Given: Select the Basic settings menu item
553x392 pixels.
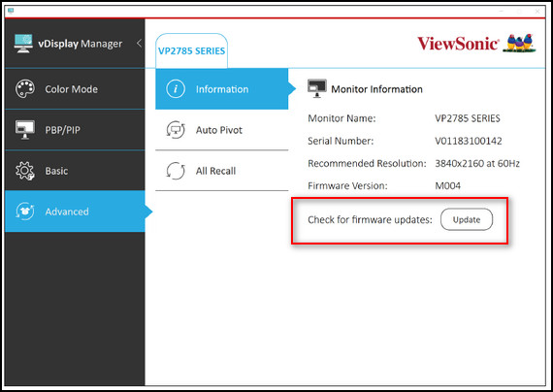Looking at the screenshot, I should [75, 171].
